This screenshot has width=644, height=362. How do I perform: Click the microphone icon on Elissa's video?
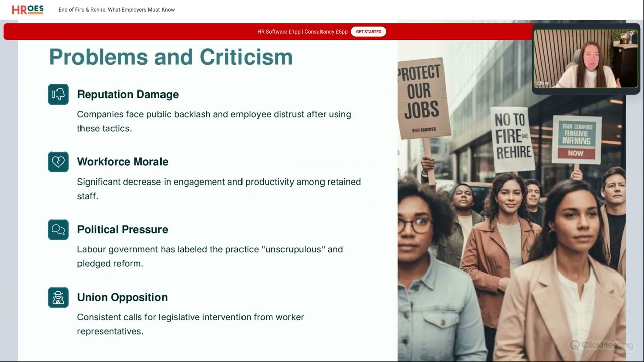(x=632, y=34)
